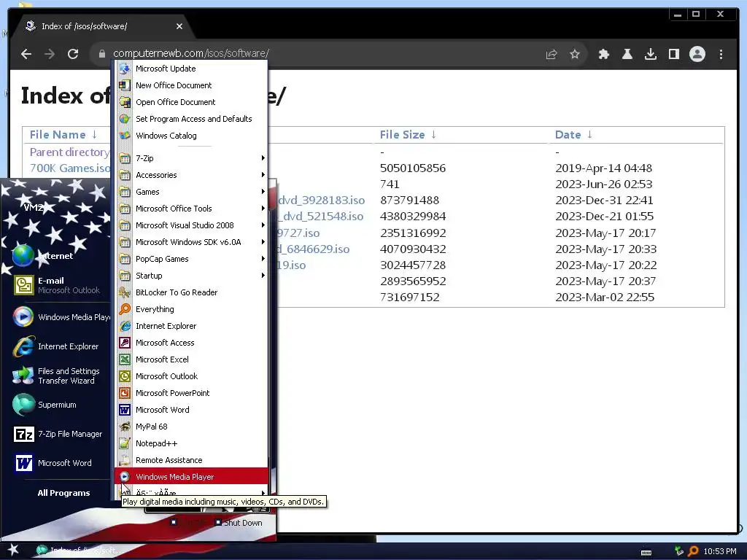Open Windows Media Player pinned Start item
This screenshot has width=747, height=560.
(x=60, y=317)
